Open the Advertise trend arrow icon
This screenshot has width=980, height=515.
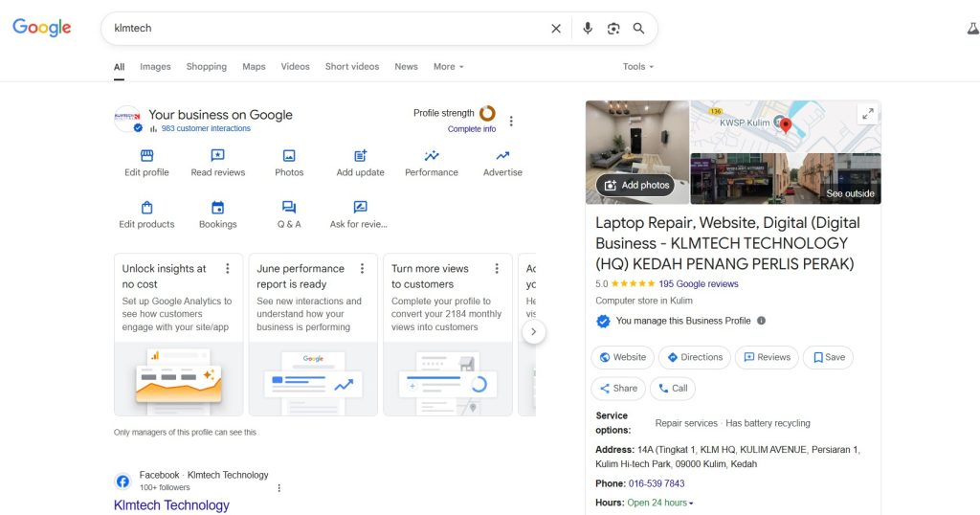(x=502, y=156)
